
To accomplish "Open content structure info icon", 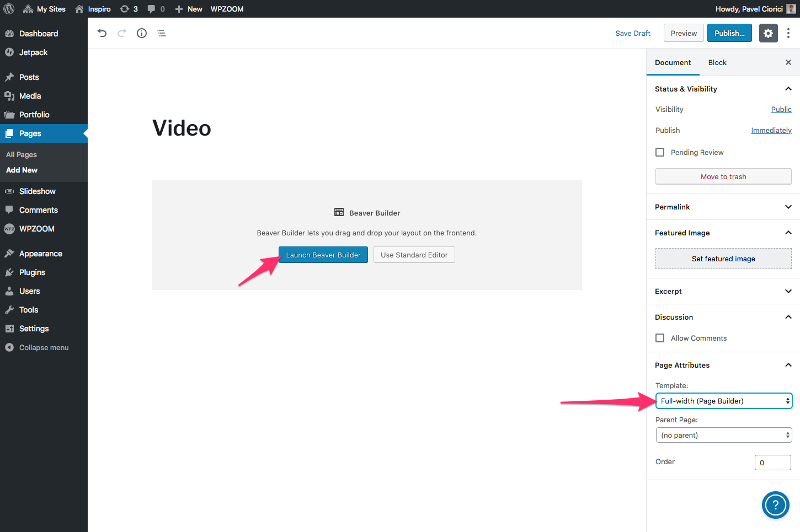I will [142, 33].
